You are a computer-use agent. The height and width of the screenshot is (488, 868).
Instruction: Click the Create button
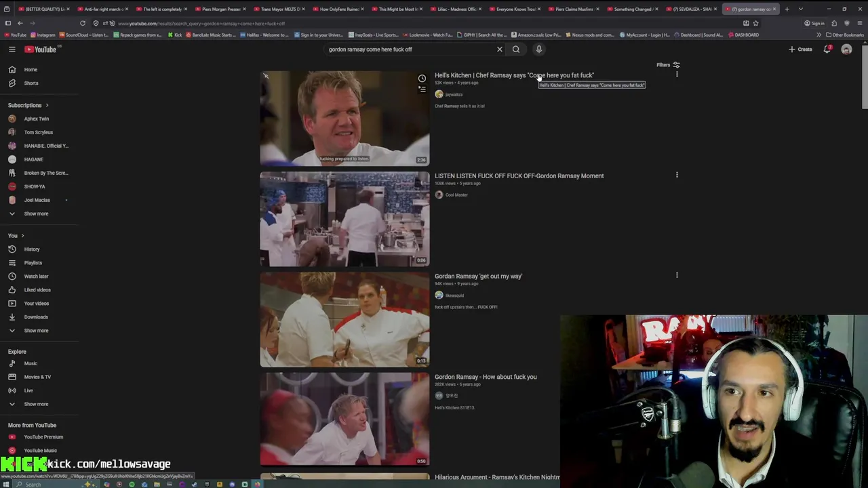coord(800,49)
